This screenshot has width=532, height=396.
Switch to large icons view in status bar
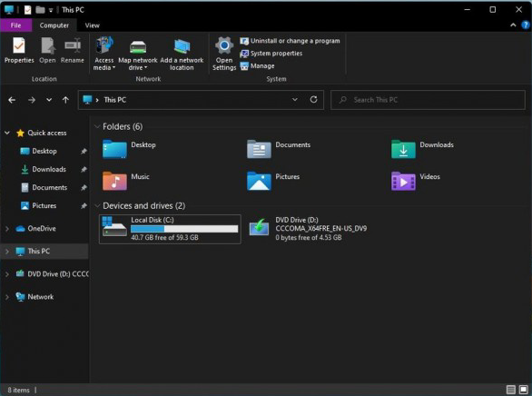click(524, 390)
